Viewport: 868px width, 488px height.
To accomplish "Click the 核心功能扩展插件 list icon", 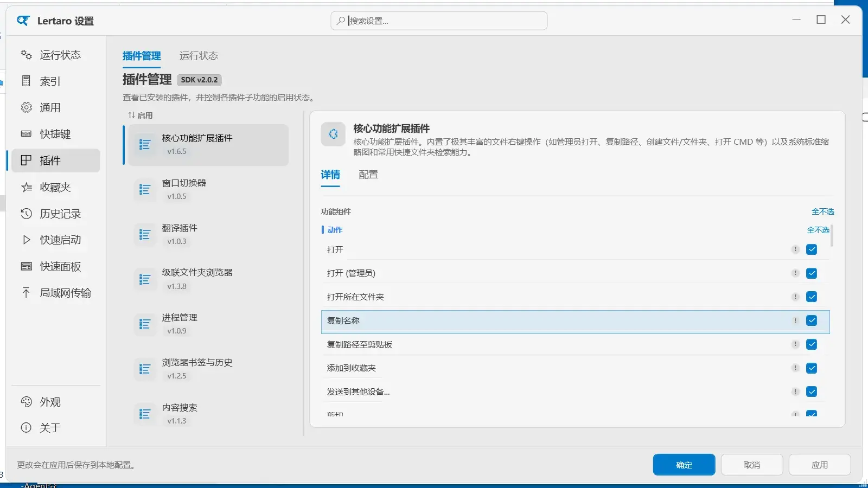I will click(145, 145).
